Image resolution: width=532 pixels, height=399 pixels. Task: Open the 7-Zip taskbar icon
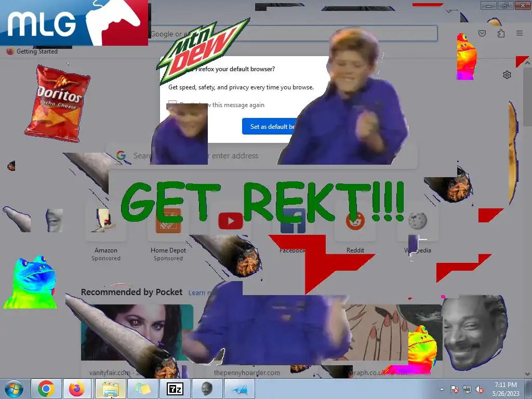175,389
